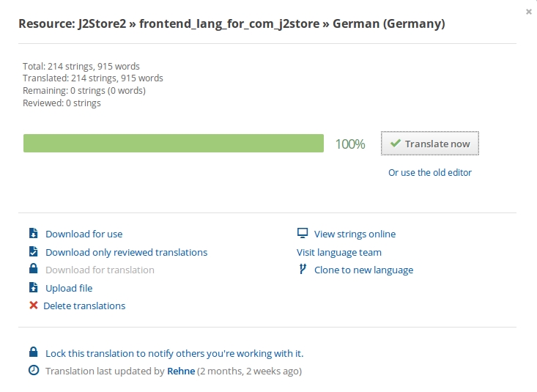The image size is (537, 392).
Task: Click the lock icon beside Download for translation
Action: click(33, 268)
